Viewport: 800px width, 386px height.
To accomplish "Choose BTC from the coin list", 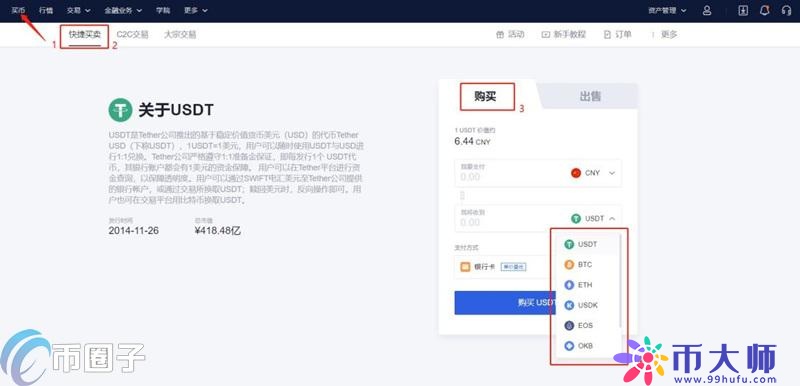I will pos(587,265).
